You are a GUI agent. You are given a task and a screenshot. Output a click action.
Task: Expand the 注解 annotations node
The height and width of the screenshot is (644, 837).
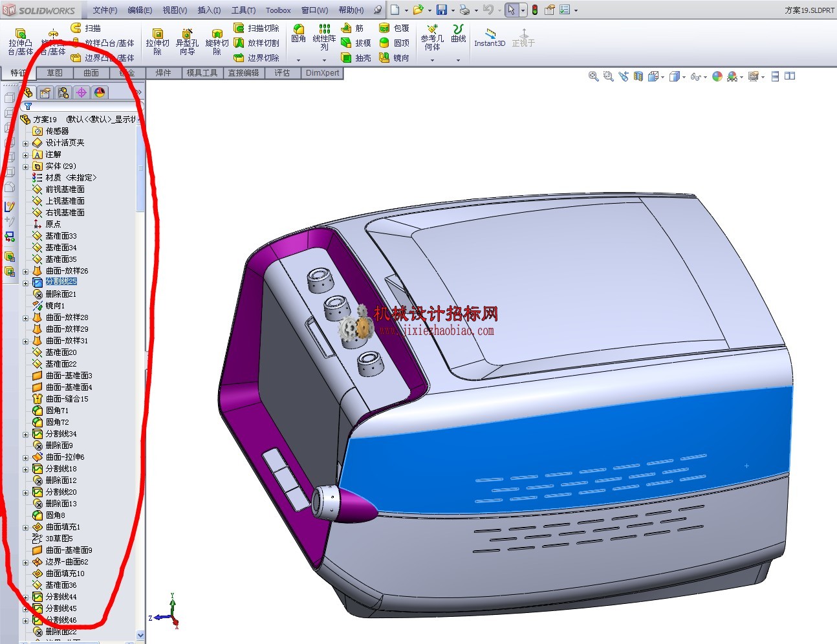pos(26,155)
